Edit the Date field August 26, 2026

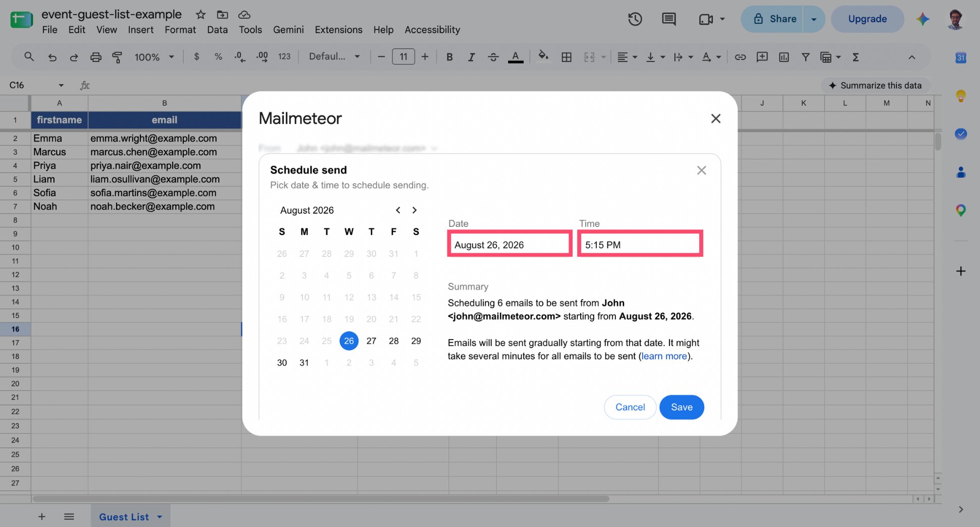point(509,245)
